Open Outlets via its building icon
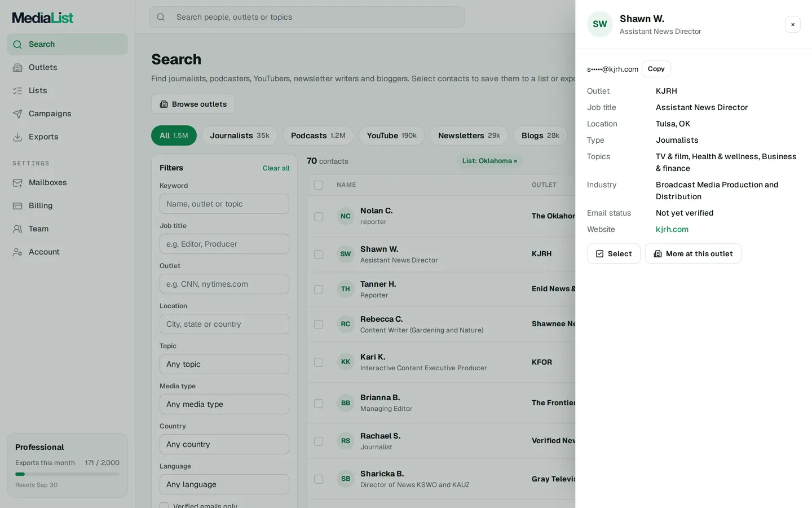Screen dimensions: 812x508 (x=18, y=68)
